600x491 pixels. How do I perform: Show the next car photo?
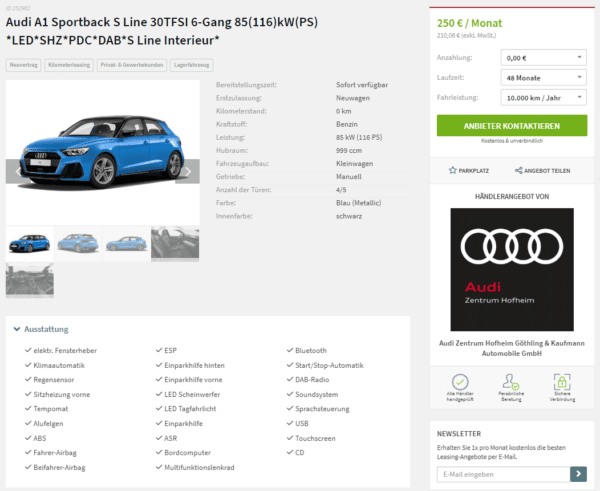(x=188, y=171)
